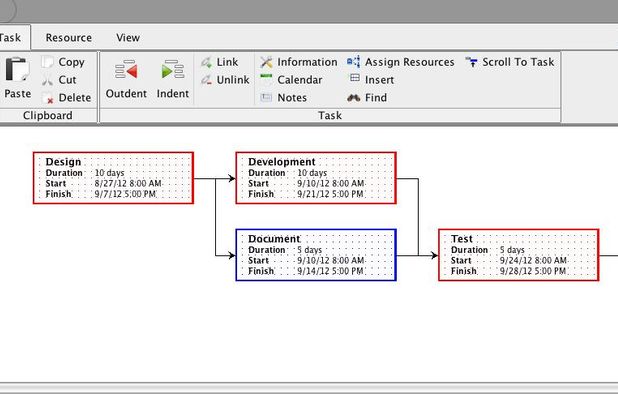Image resolution: width=618 pixels, height=394 pixels.
Task: Select the Document task node
Action: (x=316, y=255)
